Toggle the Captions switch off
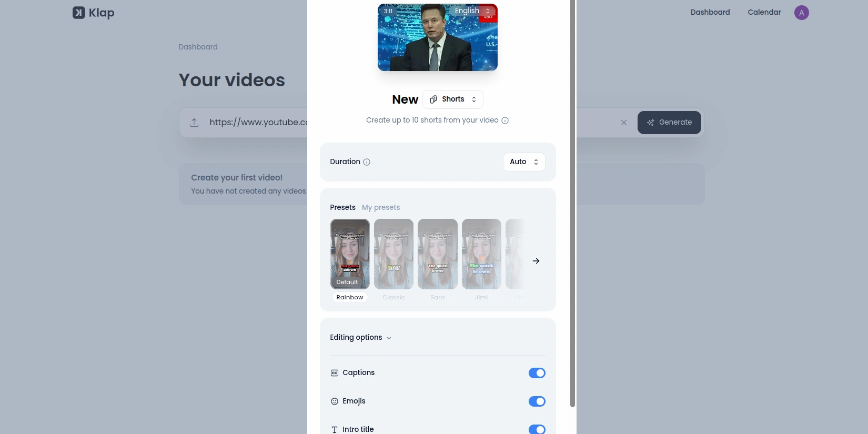The height and width of the screenshot is (434, 868). [537, 373]
